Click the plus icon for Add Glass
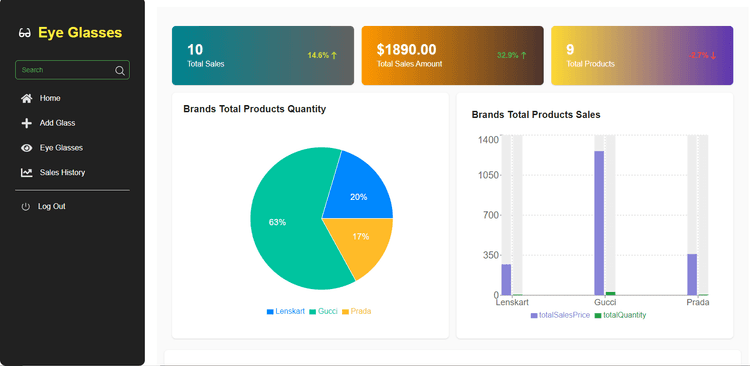 (27, 123)
